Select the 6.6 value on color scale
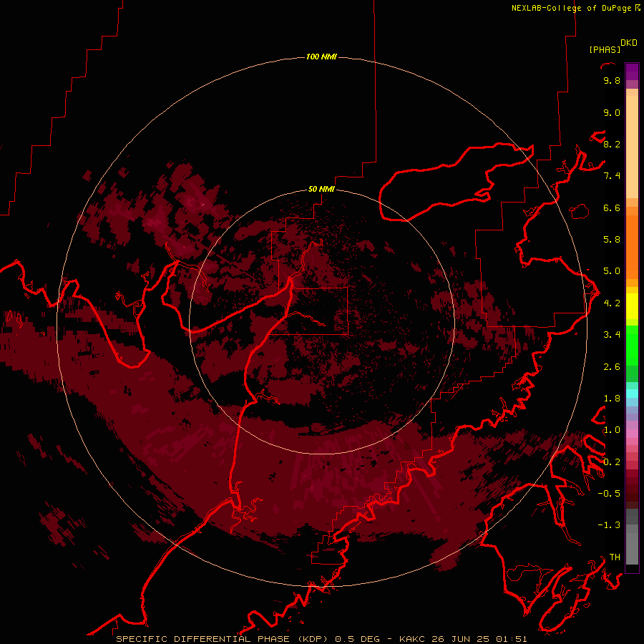 coord(612,208)
